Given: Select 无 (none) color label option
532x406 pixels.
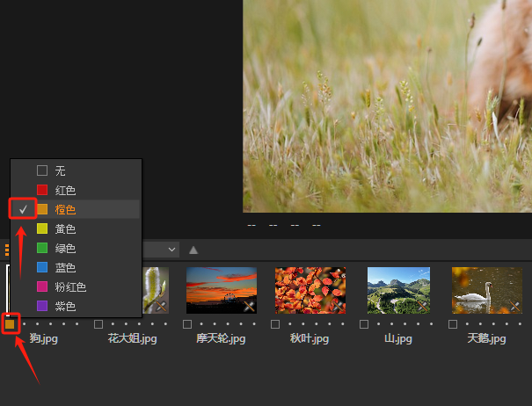Looking at the screenshot, I should pyautogui.click(x=76, y=170).
